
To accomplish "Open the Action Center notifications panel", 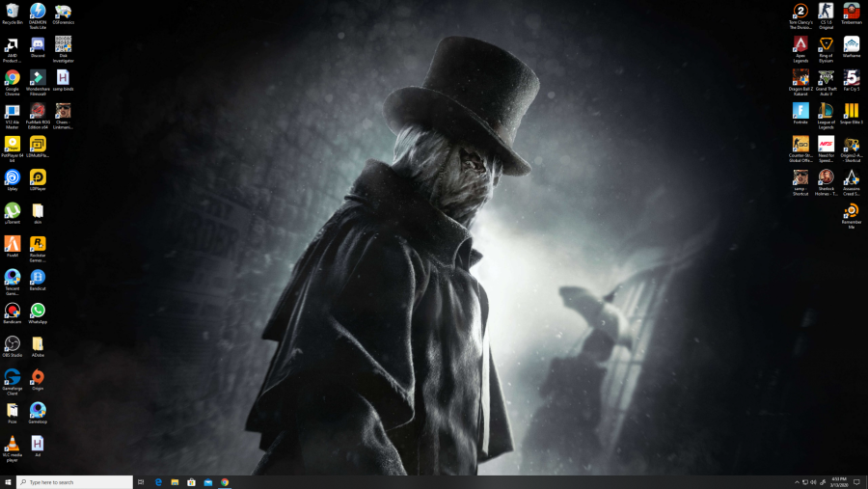I will (x=856, y=482).
